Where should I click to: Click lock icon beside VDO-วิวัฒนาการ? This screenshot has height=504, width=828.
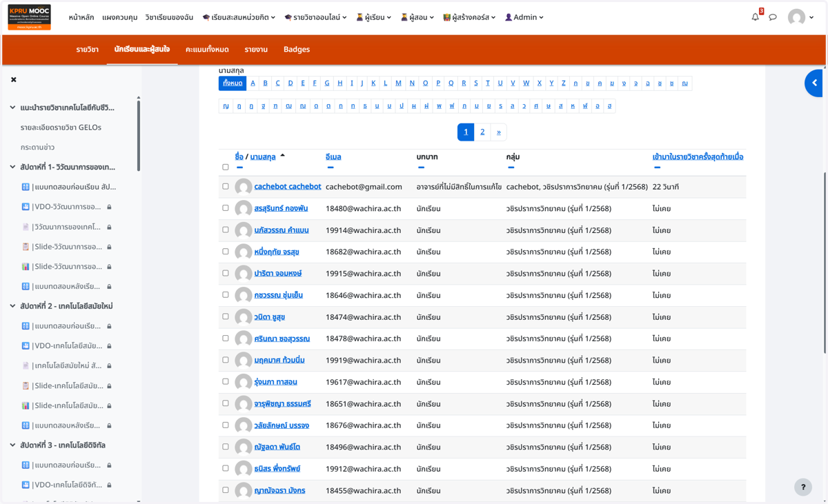point(109,207)
